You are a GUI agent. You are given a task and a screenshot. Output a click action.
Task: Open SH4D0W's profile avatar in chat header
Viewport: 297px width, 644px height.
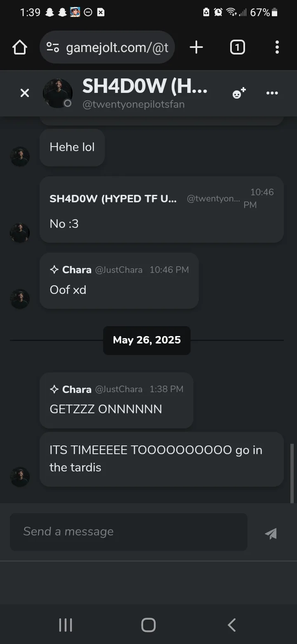click(x=58, y=93)
